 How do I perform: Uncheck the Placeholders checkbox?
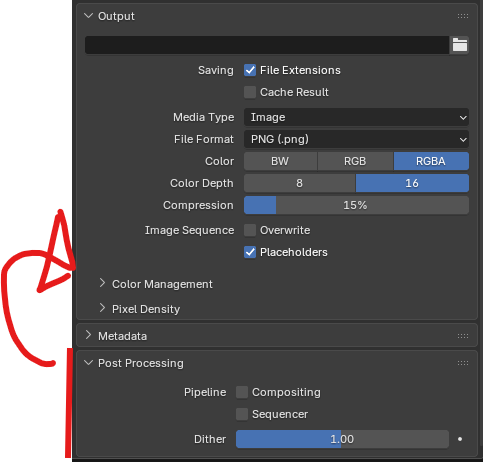coord(250,252)
